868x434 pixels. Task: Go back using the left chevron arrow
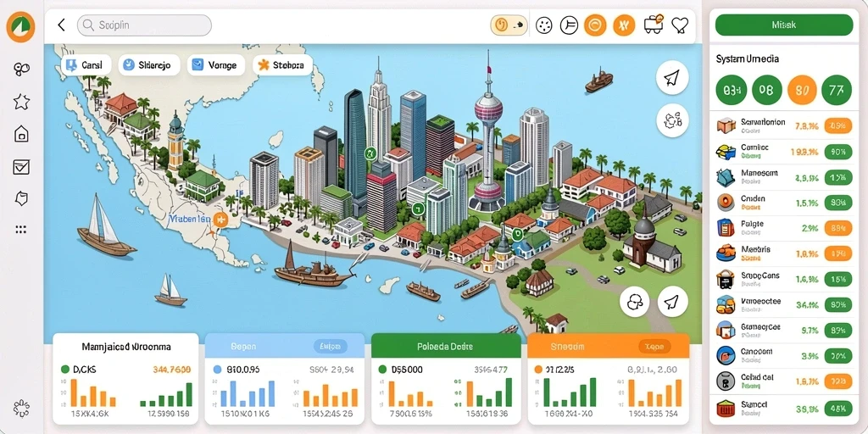click(61, 25)
